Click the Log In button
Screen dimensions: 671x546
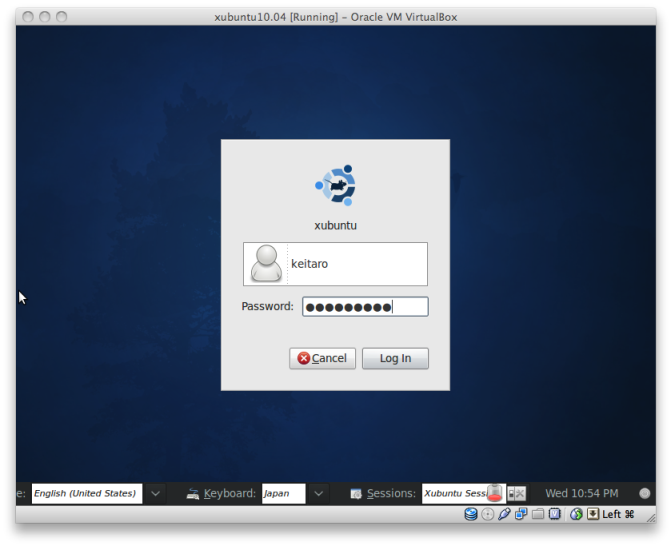point(395,358)
